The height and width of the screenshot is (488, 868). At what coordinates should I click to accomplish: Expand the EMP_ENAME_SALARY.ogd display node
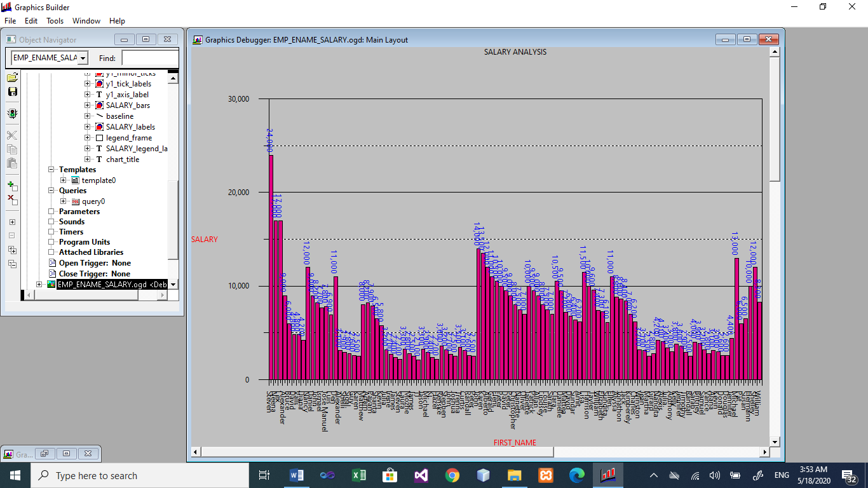click(39, 285)
